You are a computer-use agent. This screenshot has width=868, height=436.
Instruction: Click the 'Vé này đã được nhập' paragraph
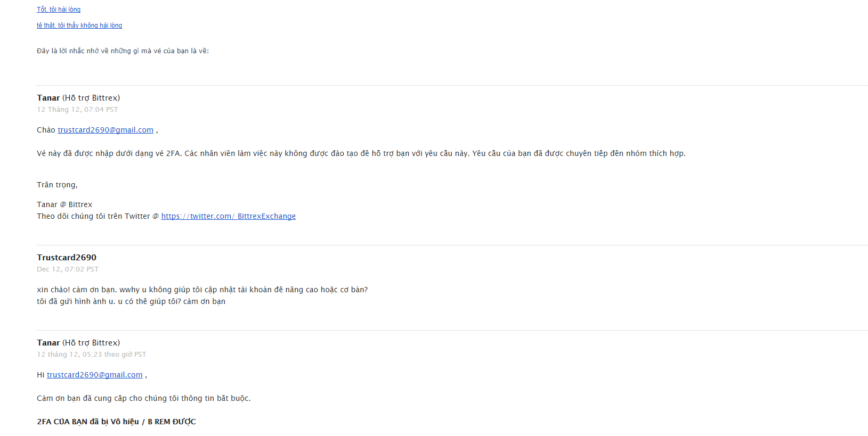point(361,153)
